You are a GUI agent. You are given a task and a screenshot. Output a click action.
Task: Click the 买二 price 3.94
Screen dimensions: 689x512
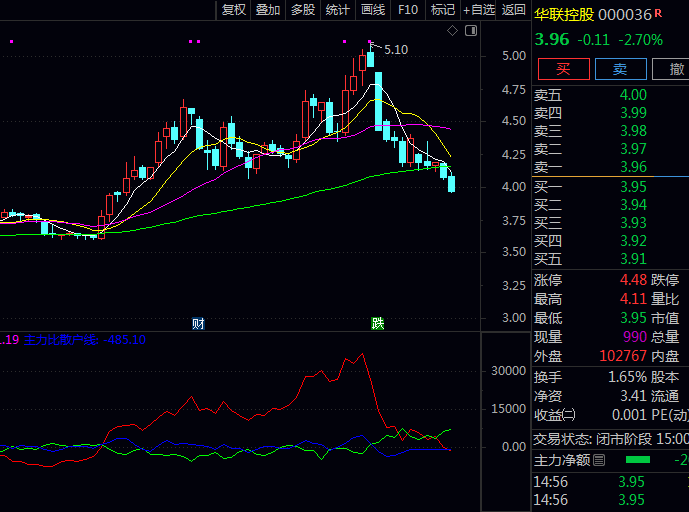633,205
